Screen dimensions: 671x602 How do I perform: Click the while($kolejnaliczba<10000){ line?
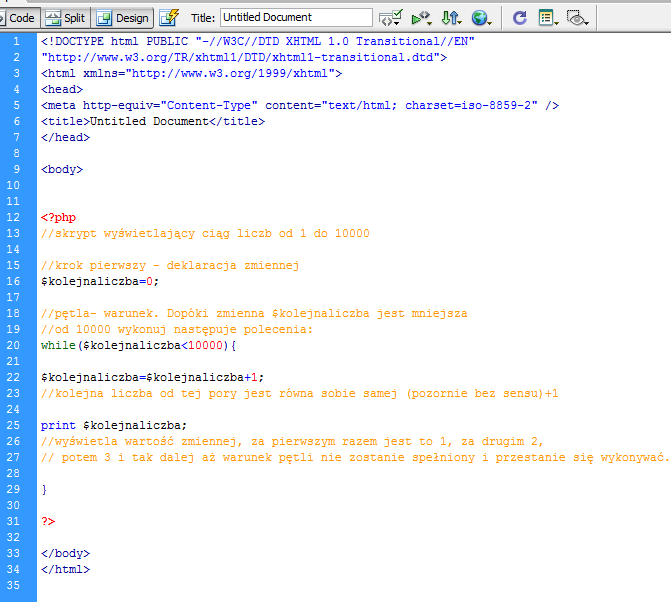(x=139, y=346)
